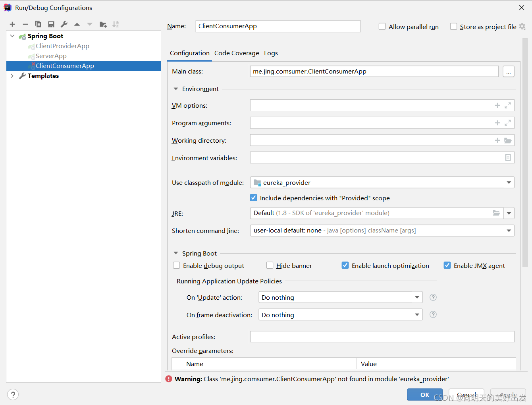
Task: Open the JRE dropdown arrow
Action: point(509,213)
